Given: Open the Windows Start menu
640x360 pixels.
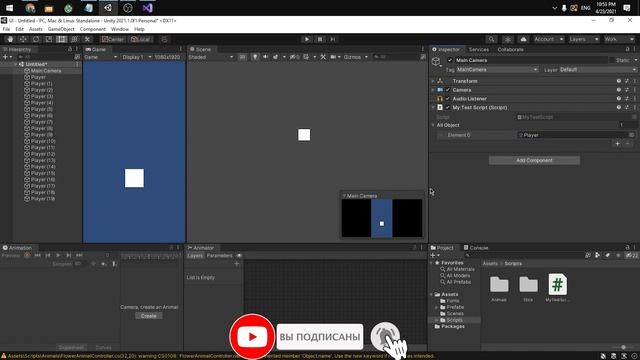Looking at the screenshot, I should (9, 8).
